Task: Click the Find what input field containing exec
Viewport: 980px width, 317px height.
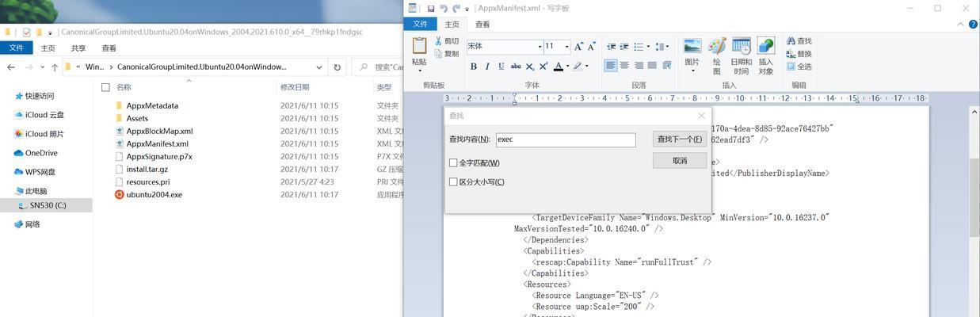Action: [566, 139]
